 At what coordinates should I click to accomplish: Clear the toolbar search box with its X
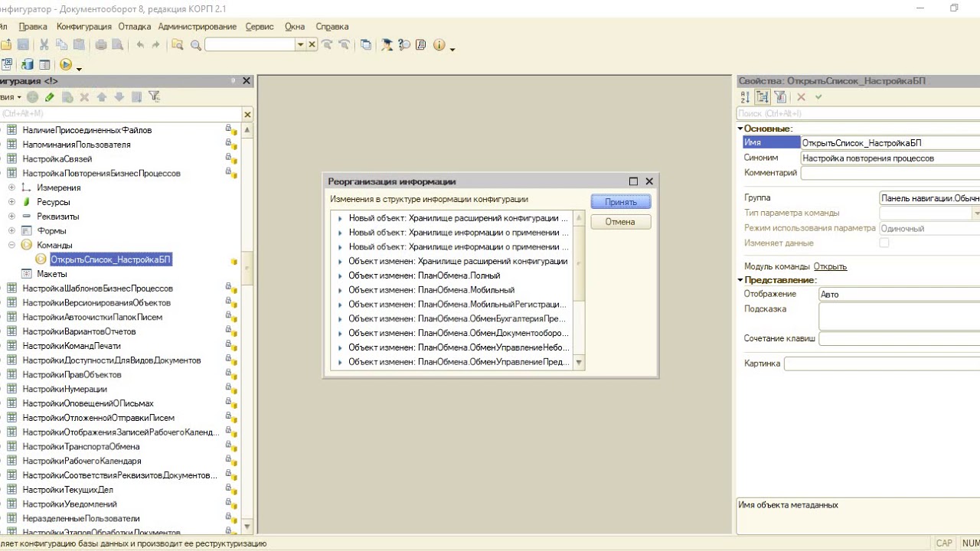[312, 45]
